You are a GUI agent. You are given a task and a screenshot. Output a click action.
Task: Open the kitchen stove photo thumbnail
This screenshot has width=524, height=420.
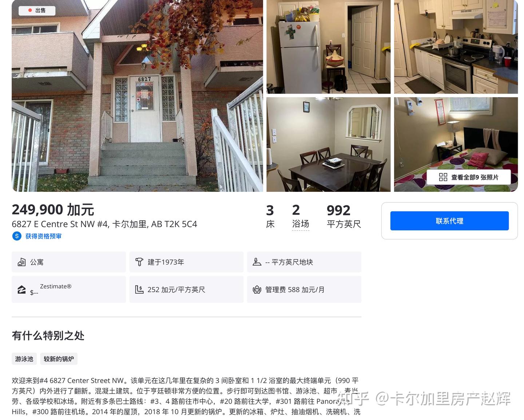click(456, 47)
